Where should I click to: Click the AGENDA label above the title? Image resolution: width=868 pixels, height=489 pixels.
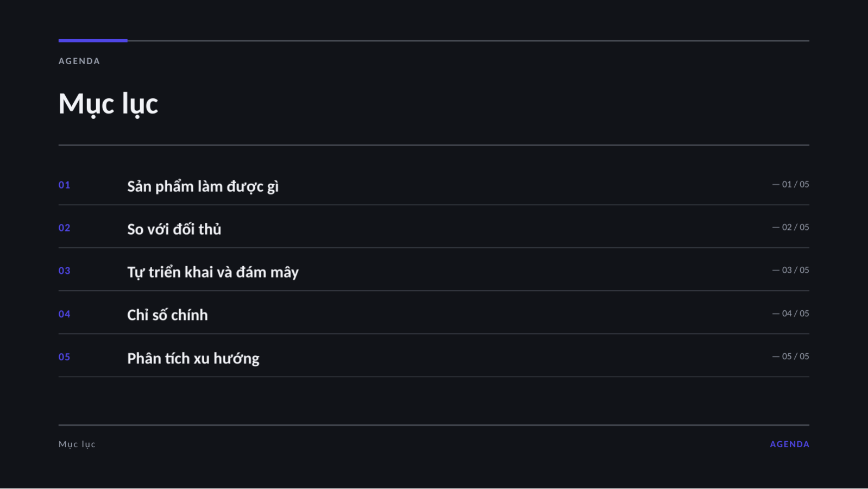[79, 61]
